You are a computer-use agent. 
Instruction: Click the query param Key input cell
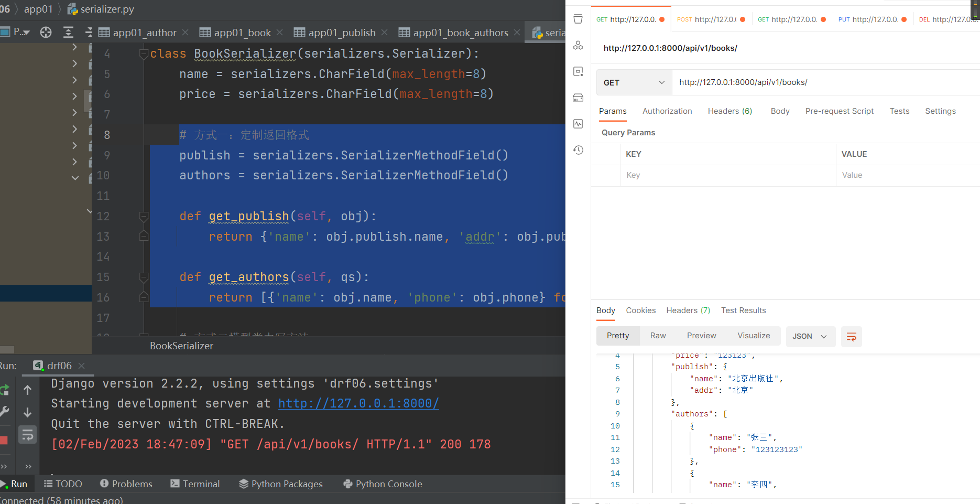pos(728,175)
